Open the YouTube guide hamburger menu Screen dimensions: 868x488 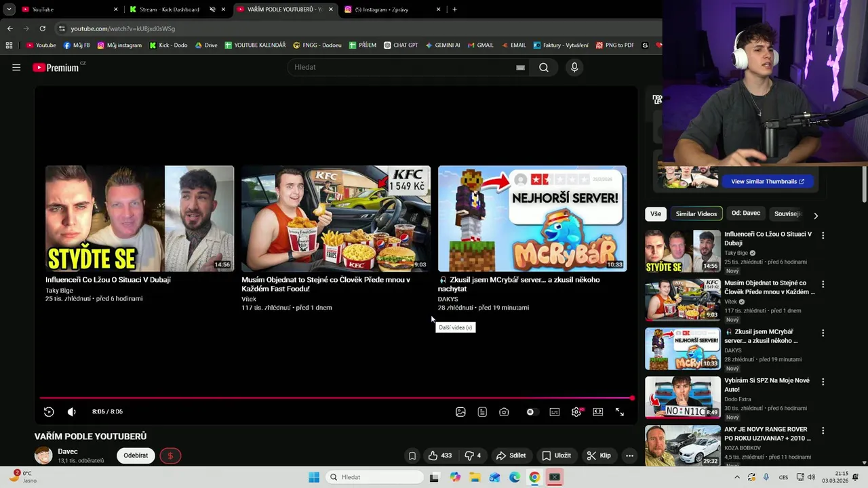click(16, 68)
